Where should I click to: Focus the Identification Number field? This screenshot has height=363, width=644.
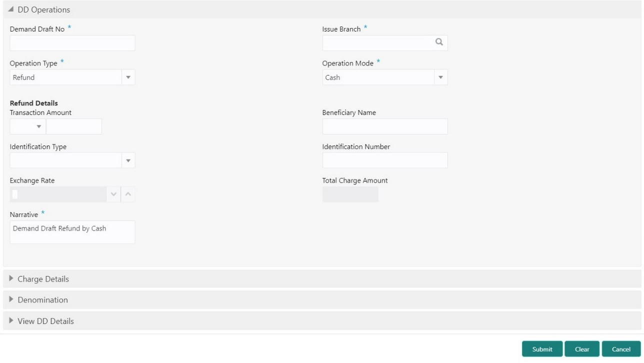tap(385, 160)
